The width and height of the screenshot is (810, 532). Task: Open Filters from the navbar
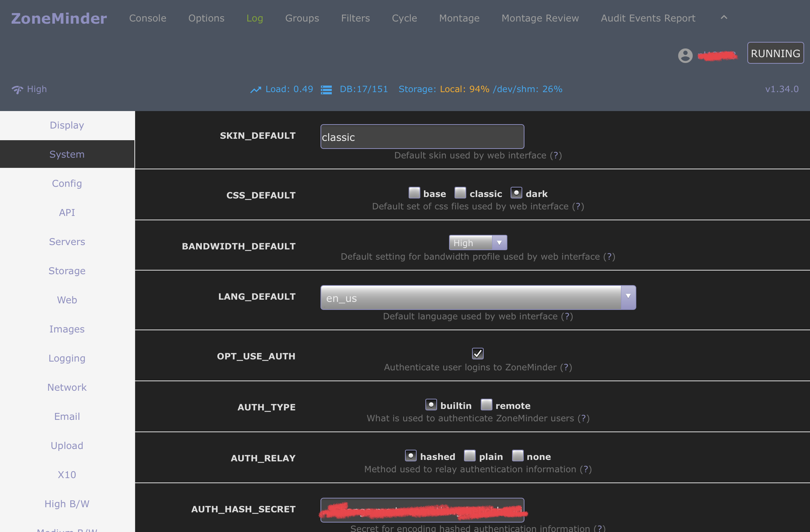click(355, 18)
